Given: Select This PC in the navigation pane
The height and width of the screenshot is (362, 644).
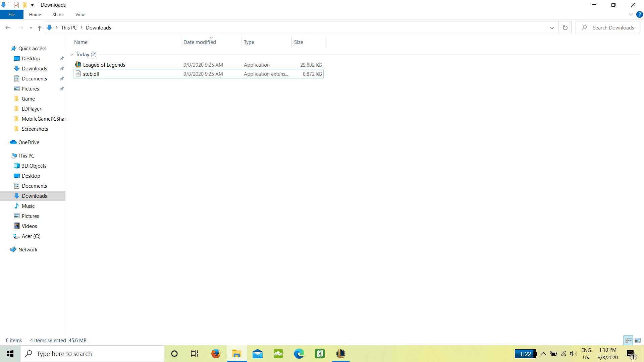Looking at the screenshot, I should click(x=26, y=156).
